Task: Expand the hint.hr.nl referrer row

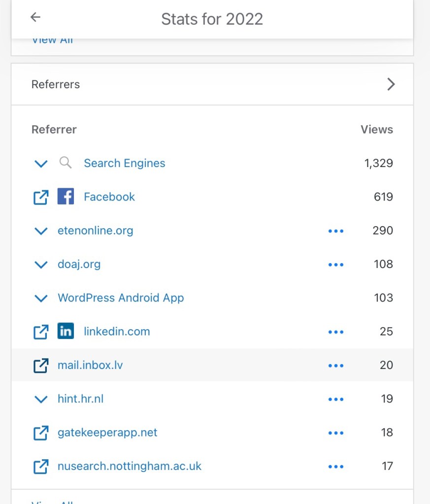Action: 41,399
